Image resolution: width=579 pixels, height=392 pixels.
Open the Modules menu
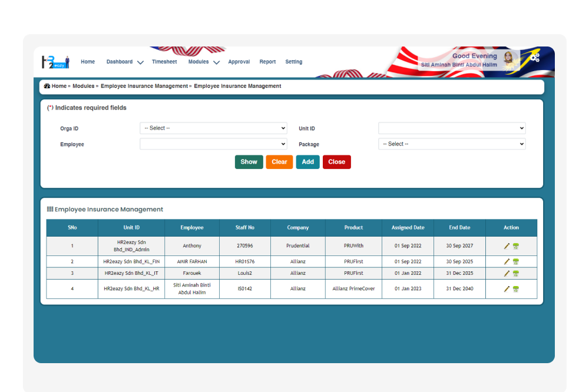click(203, 62)
